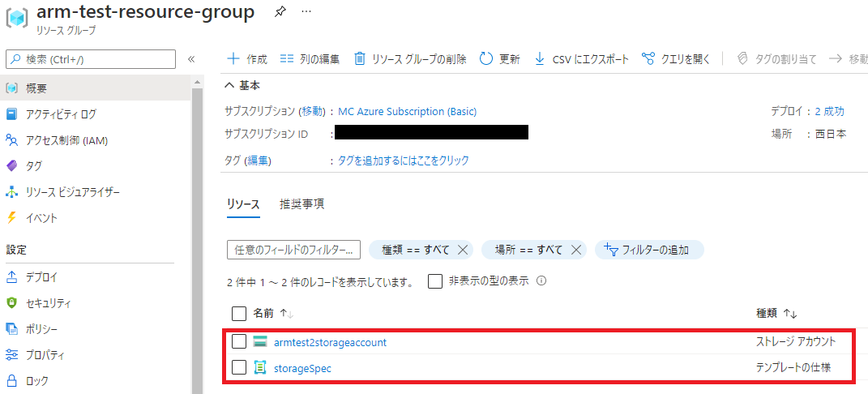This screenshot has width=868, height=394.
Task: Click the イベント lightning icon
Action: (12, 217)
